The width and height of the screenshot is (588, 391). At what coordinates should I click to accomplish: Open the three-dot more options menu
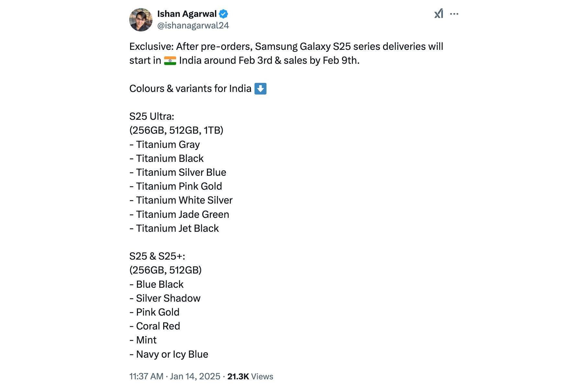454,14
